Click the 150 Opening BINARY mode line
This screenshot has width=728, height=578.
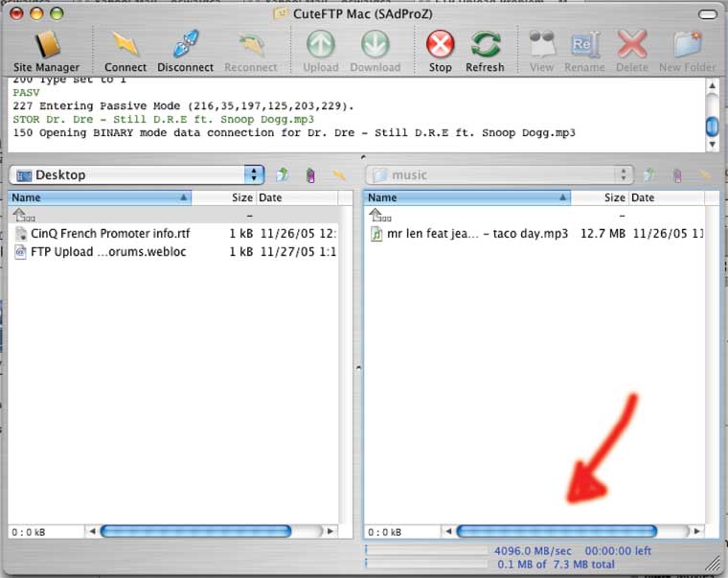(294, 133)
